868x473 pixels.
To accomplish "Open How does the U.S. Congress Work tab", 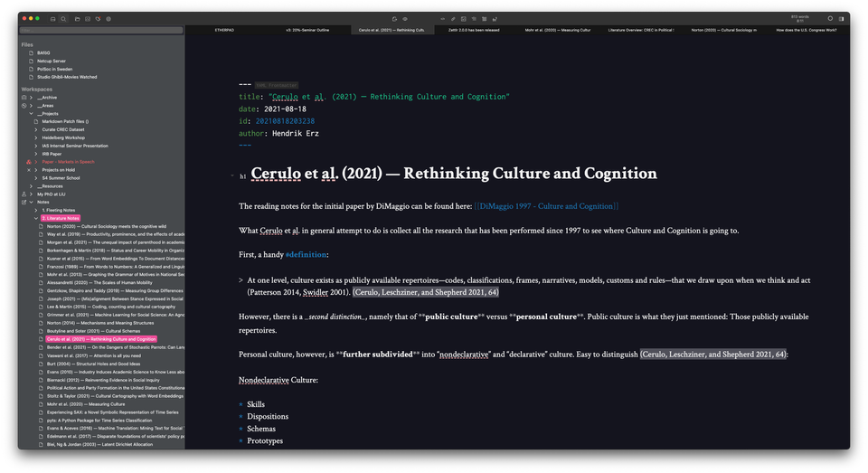I will (807, 30).
